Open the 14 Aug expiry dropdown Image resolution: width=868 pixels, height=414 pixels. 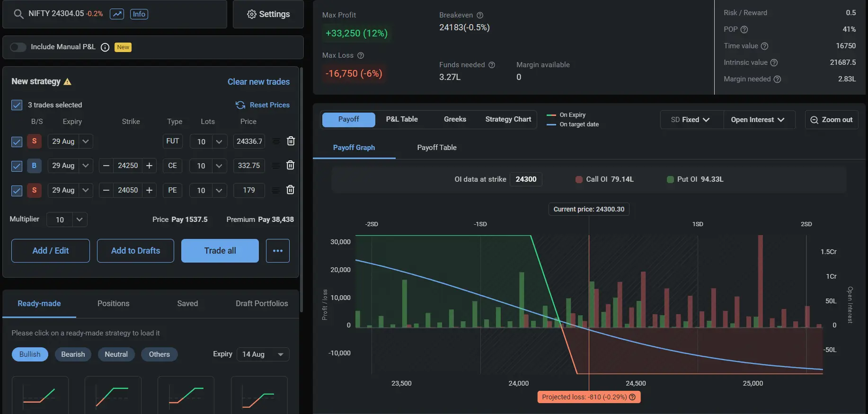(x=263, y=354)
